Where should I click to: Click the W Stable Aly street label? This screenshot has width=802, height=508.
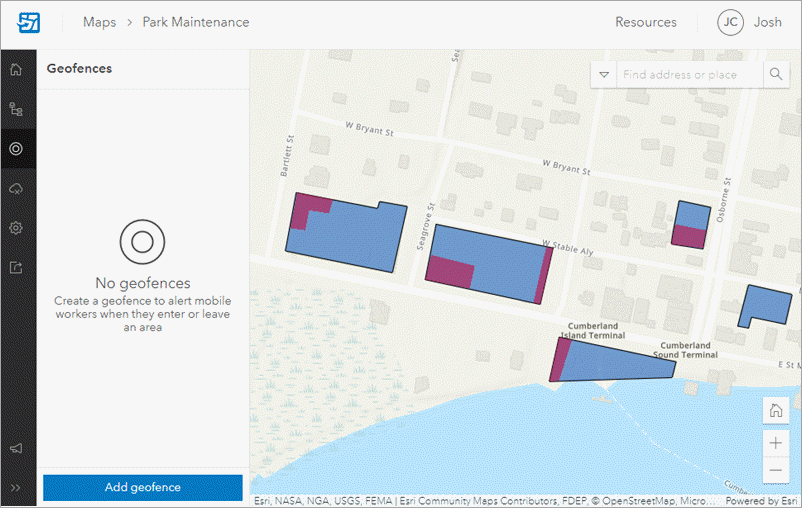pyautogui.click(x=568, y=247)
